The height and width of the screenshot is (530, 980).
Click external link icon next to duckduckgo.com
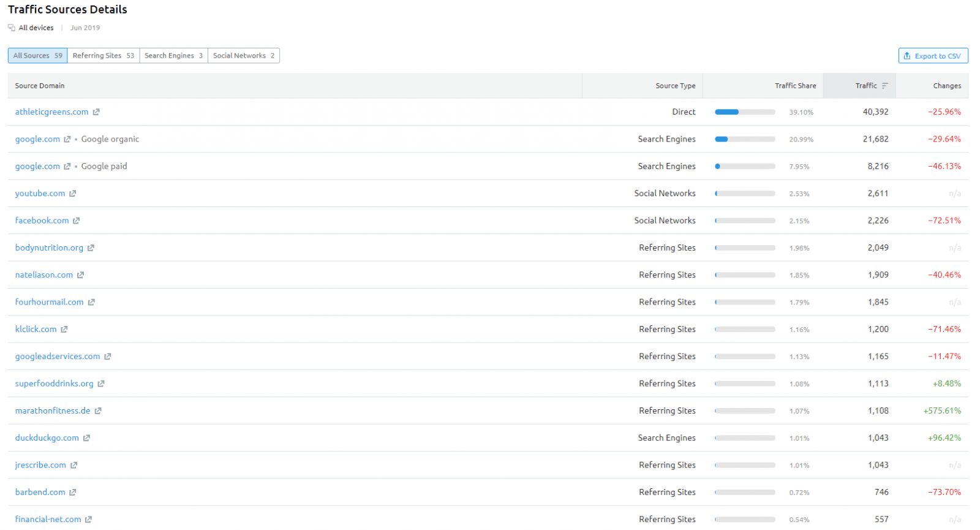(x=86, y=438)
